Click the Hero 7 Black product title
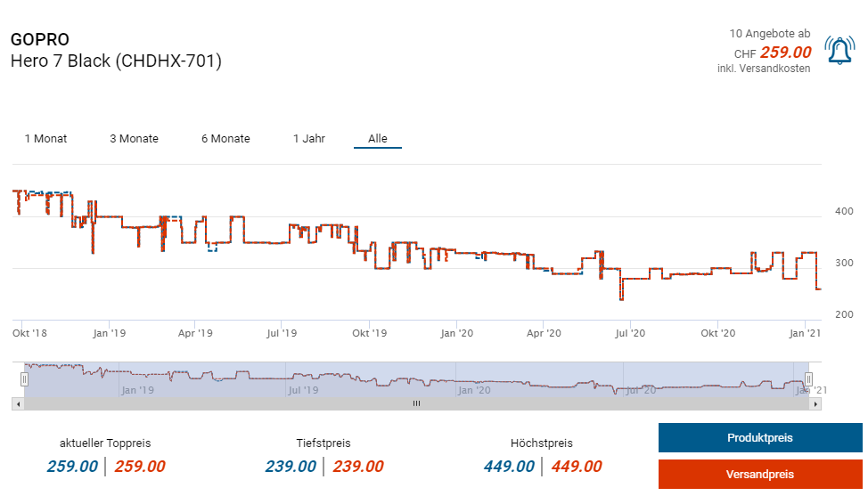Viewport: 868px width, 496px height. [x=116, y=61]
